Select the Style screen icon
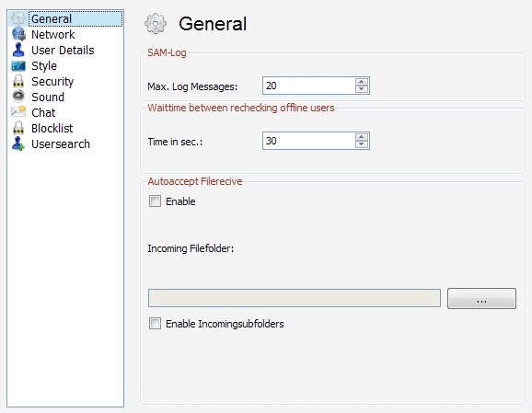The height and width of the screenshot is (413, 532). (x=18, y=66)
